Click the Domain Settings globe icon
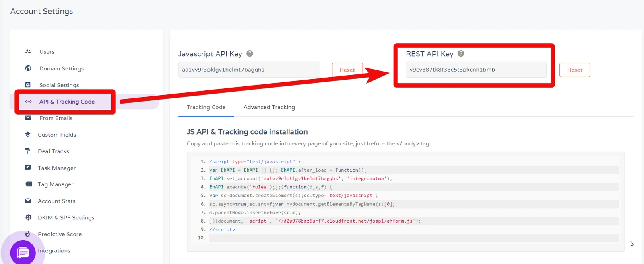This screenshot has width=644, height=264. tap(28, 68)
